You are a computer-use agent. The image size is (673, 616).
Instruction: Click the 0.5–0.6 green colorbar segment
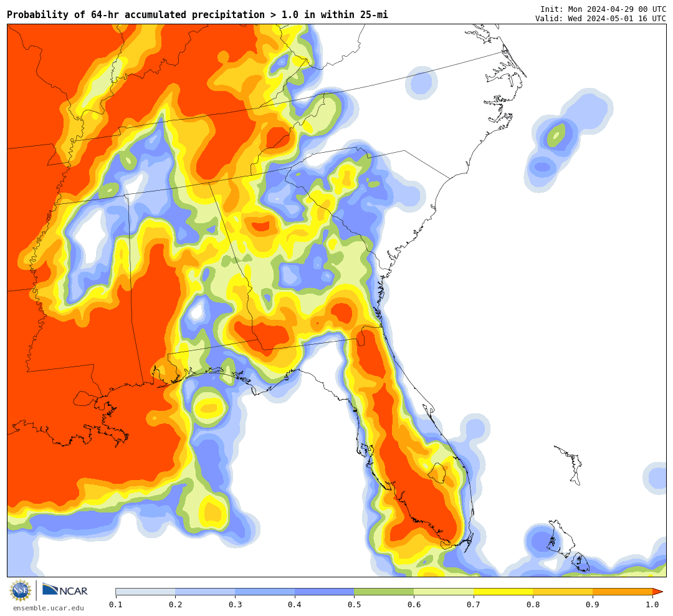[384, 592]
